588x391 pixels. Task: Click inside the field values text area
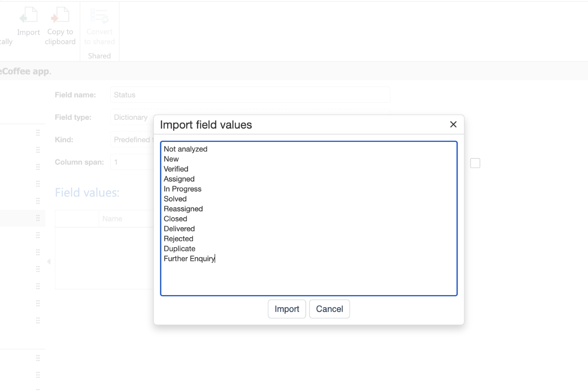click(x=309, y=276)
